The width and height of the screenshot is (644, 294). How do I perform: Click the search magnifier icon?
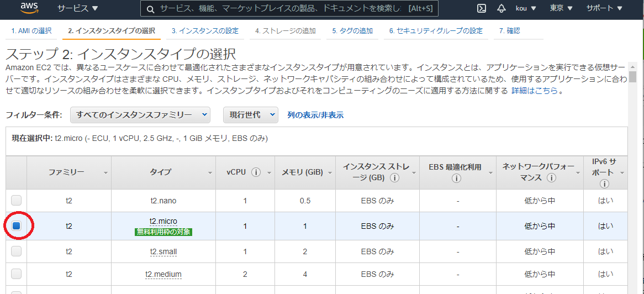[x=151, y=9]
